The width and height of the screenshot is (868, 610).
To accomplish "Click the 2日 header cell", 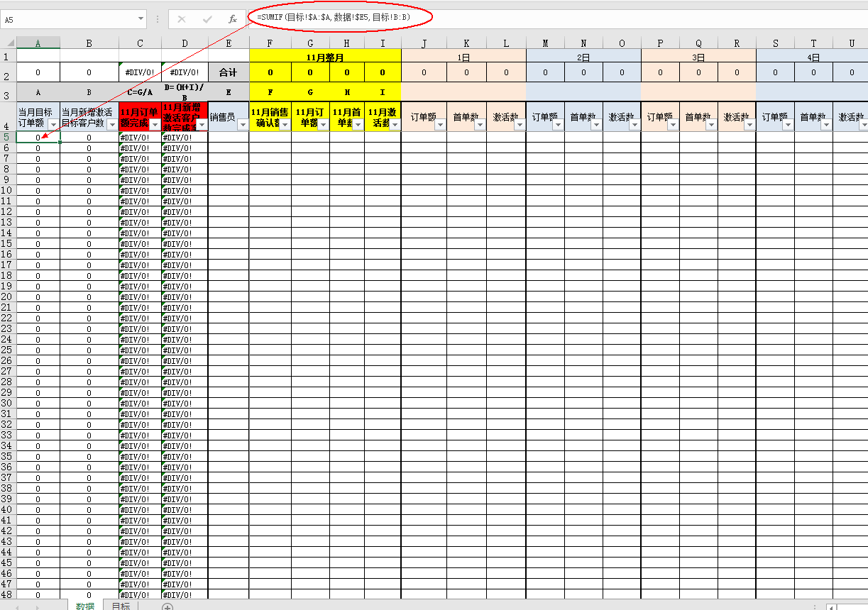I will (583, 56).
